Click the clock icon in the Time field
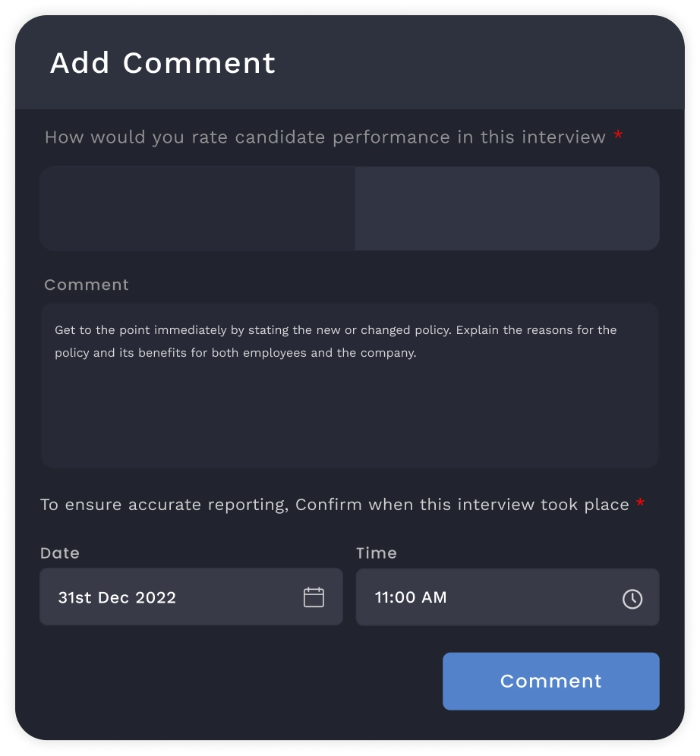700x756 pixels. tap(632, 597)
